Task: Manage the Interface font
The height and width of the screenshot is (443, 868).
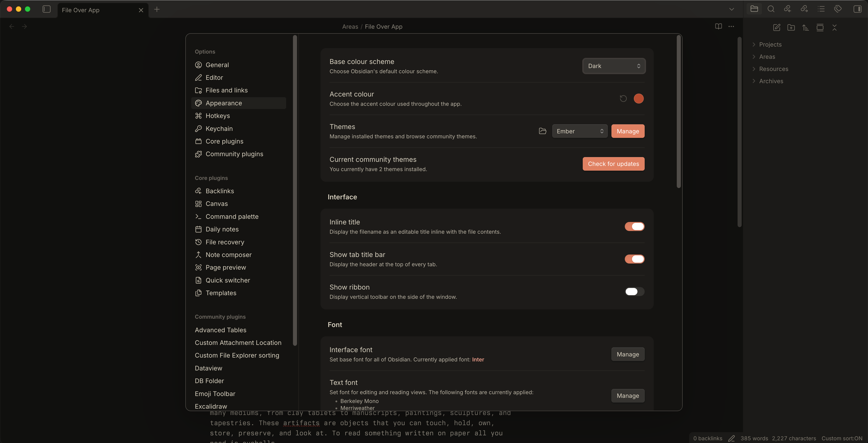Action: [628, 354]
